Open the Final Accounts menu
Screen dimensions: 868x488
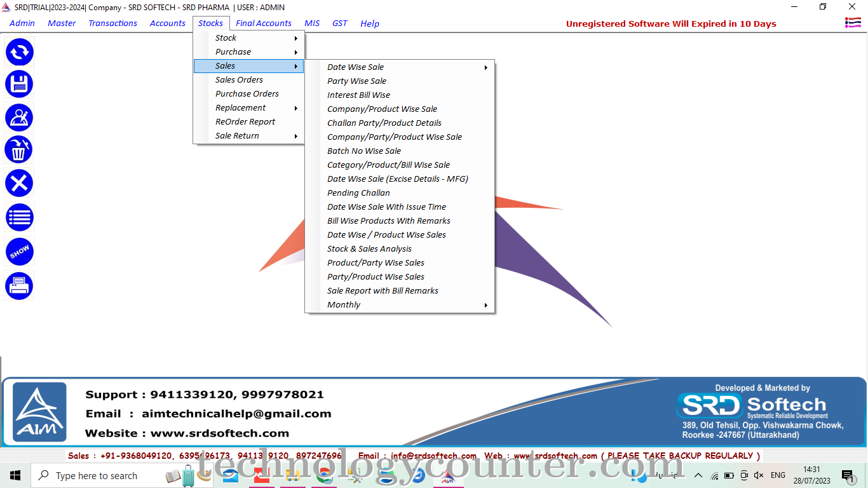coord(264,24)
